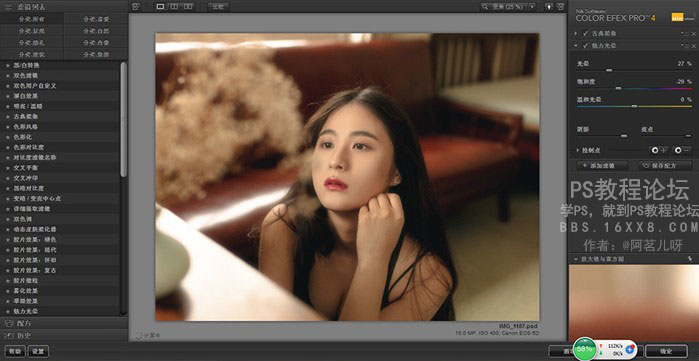Star the 黑/白转换 filter as favorite
Screen dimensions: 699x361
coord(8,66)
